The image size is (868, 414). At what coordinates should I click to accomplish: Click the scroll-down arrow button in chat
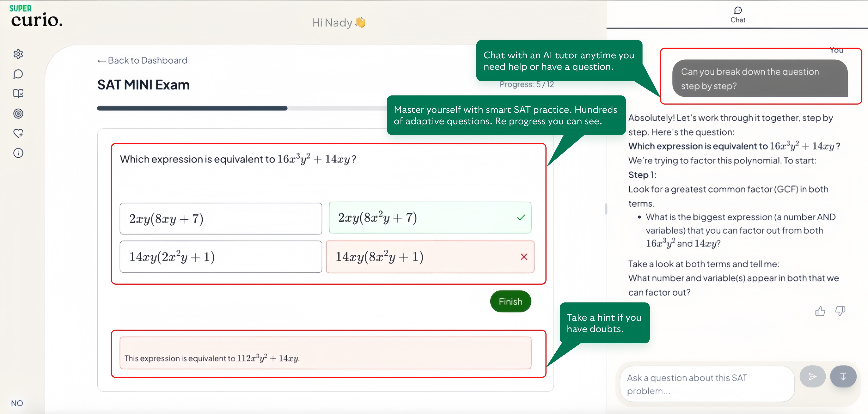click(843, 376)
